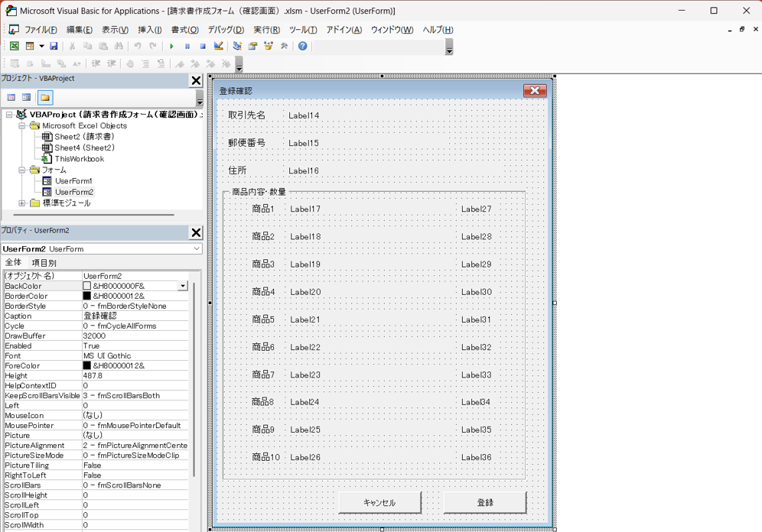This screenshot has height=532, width=762.
Task: Click the blue Help question mark icon
Action: click(303, 46)
